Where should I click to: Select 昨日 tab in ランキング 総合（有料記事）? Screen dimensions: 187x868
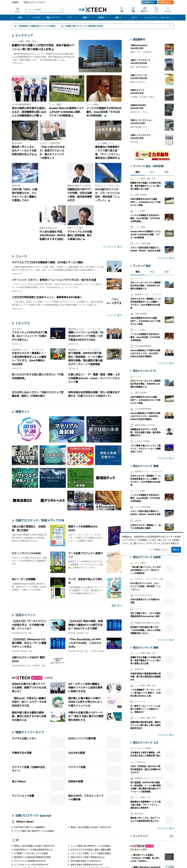click(x=152, y=172)
